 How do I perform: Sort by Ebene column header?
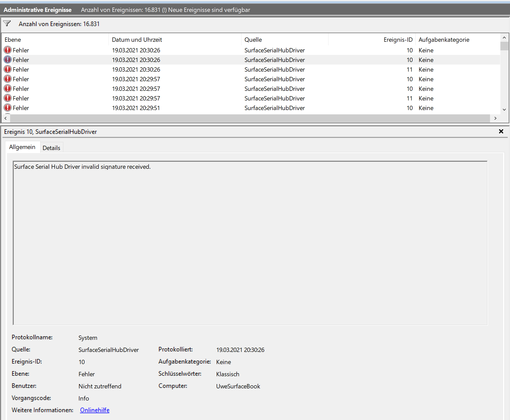pos(55,39)
